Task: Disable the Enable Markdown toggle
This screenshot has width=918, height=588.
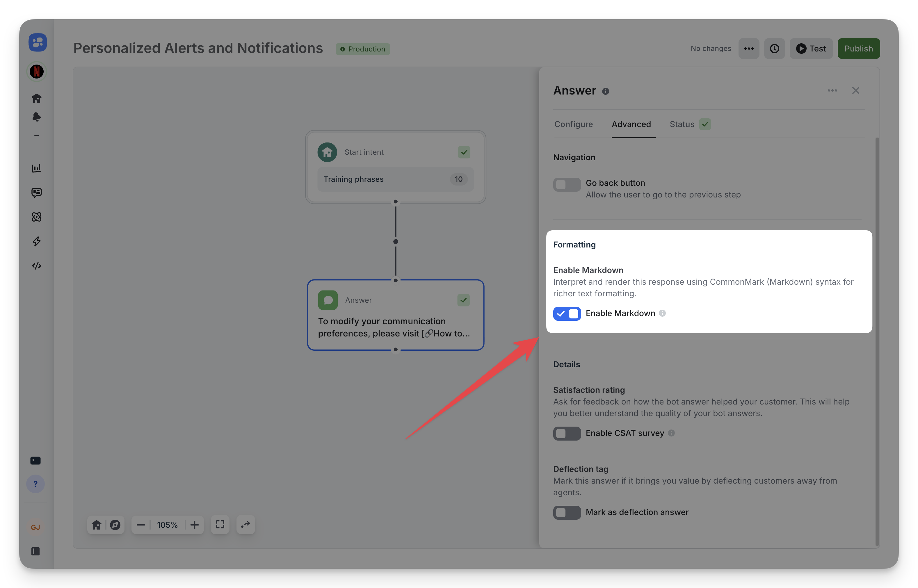Action: click(x=567, y=313)
